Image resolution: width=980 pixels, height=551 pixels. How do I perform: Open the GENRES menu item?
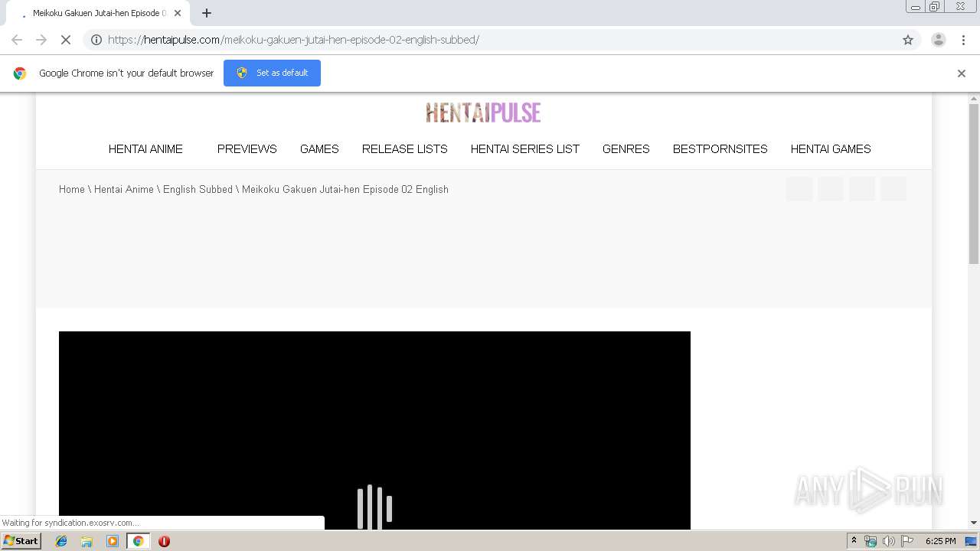tap(626, 149)
